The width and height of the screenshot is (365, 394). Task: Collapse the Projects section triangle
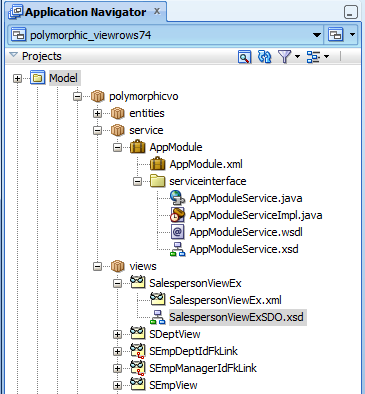13,55
